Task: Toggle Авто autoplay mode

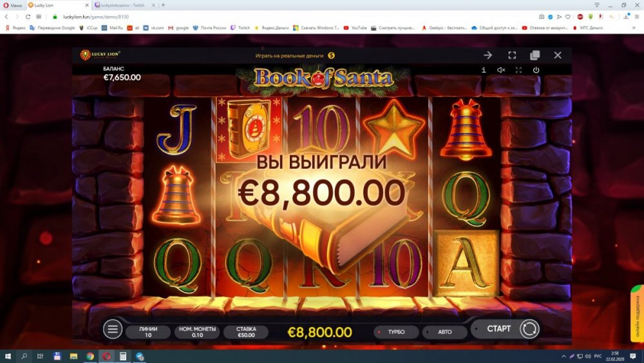Action: coord(444,332)
